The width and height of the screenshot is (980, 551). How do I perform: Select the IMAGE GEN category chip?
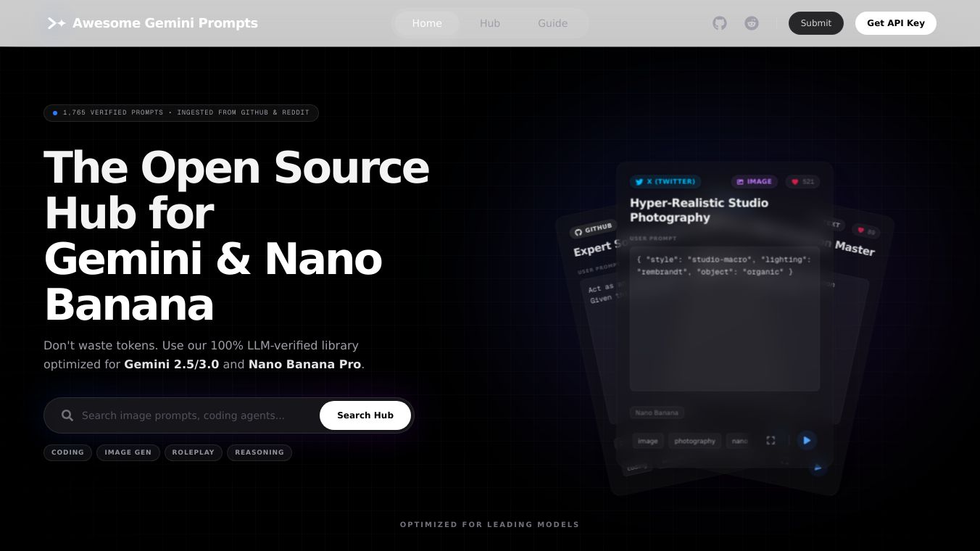(x=128, y=452)
